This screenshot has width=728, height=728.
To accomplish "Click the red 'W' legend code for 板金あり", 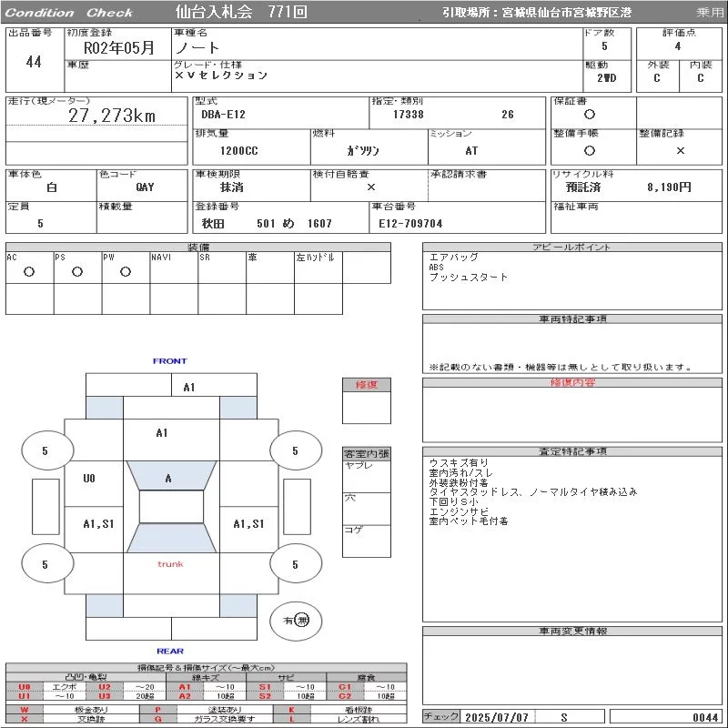I will click(25, 710).
